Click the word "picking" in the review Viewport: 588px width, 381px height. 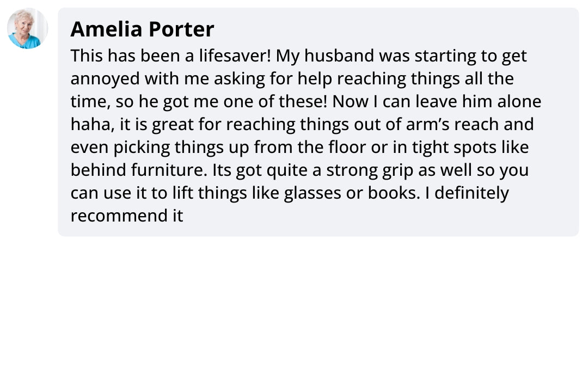140,148
